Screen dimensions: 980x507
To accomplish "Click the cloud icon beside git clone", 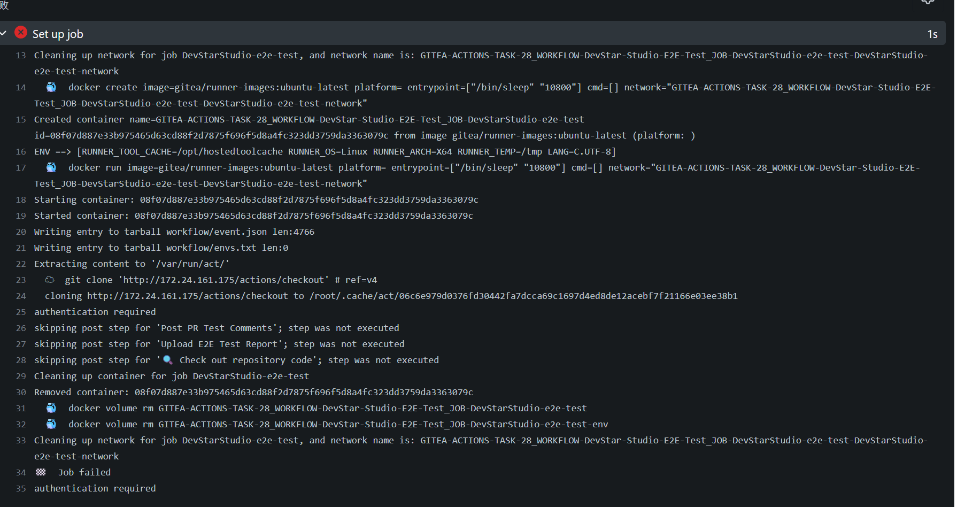I will tap(50, 280).
